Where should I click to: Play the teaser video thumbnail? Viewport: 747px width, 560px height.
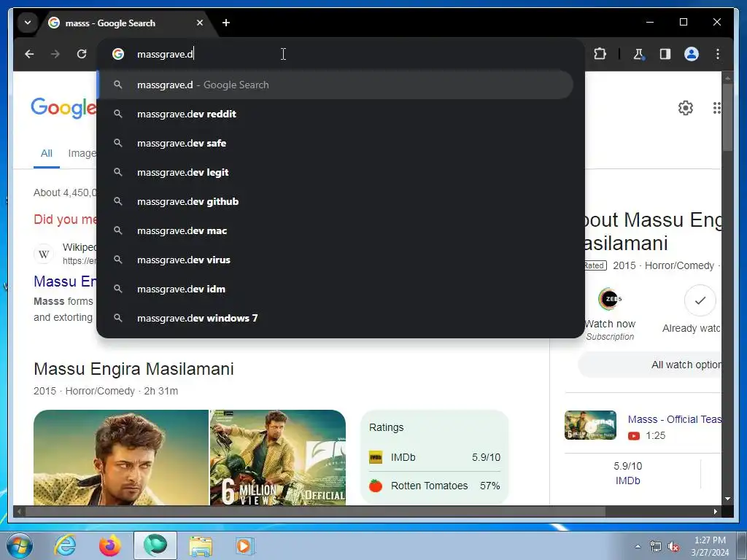[x=590, y=425]
